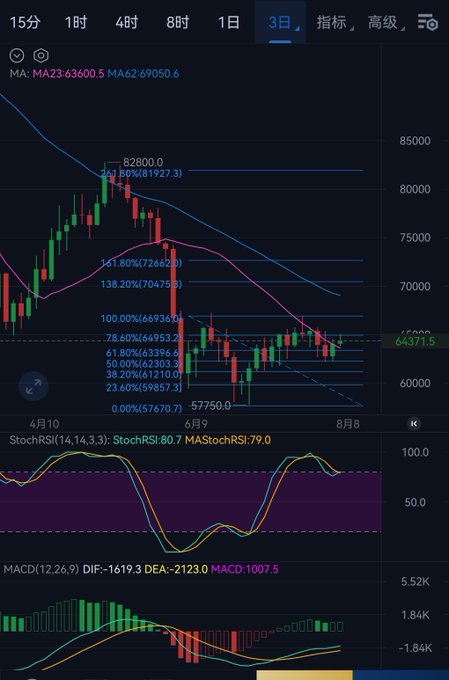
Task: Select the 4时 timeframe tab
Action: click(x=127, y=23)
